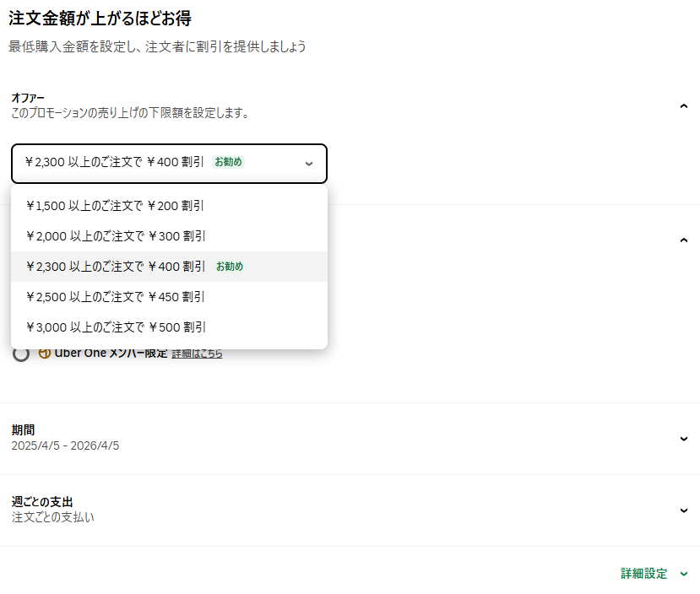Select the Uber One メンバー限定 radio button
The height and width of the screenshot is (594, 700).
22,354
